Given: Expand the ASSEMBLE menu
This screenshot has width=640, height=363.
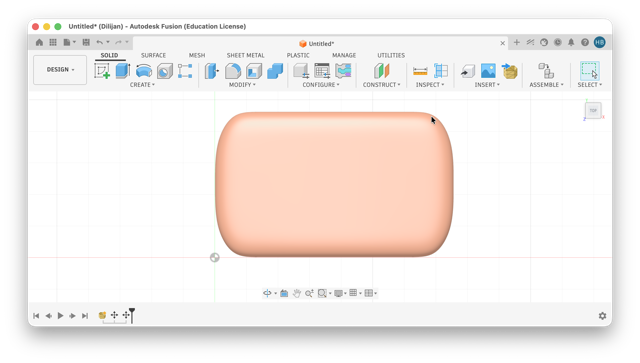Looking at the screenshot, I should tap(546, 85).
